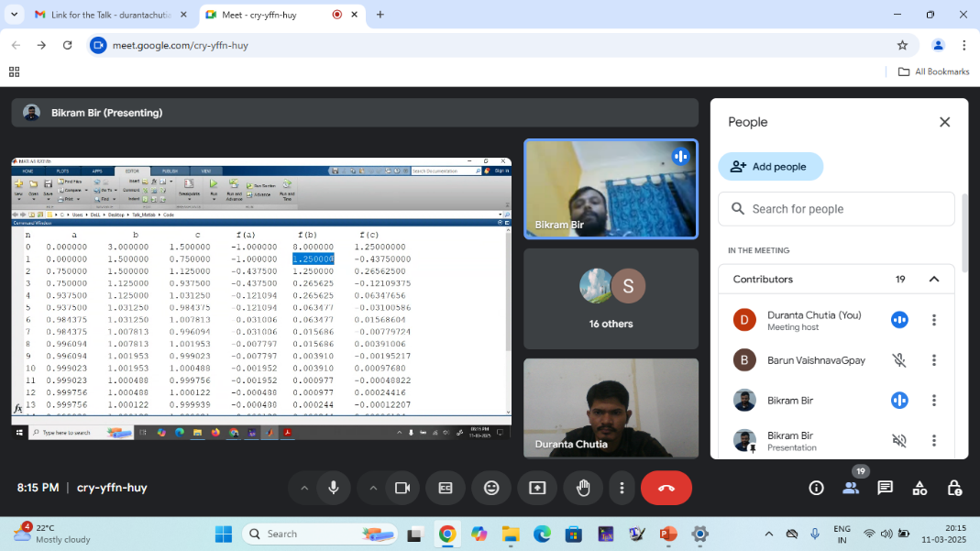Viewport: 980px width, 551px height.
Task: Mute your microphone
Action: click(334, 488)
